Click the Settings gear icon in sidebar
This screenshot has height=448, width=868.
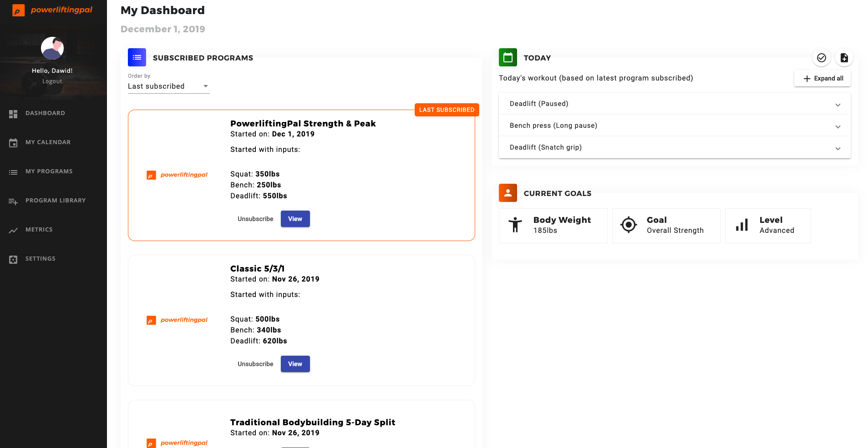tap(13, 259)
